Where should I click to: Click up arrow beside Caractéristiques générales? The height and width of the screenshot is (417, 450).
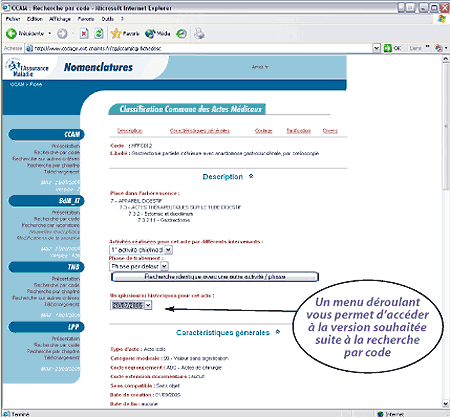278,332
